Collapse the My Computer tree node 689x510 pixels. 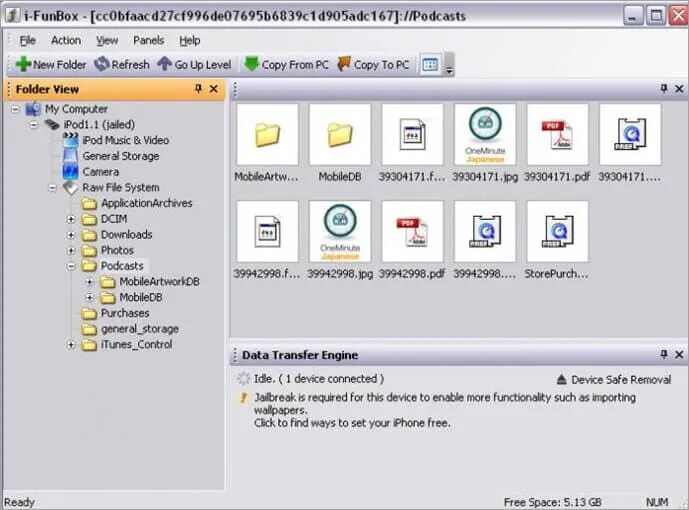coord(15,109)
